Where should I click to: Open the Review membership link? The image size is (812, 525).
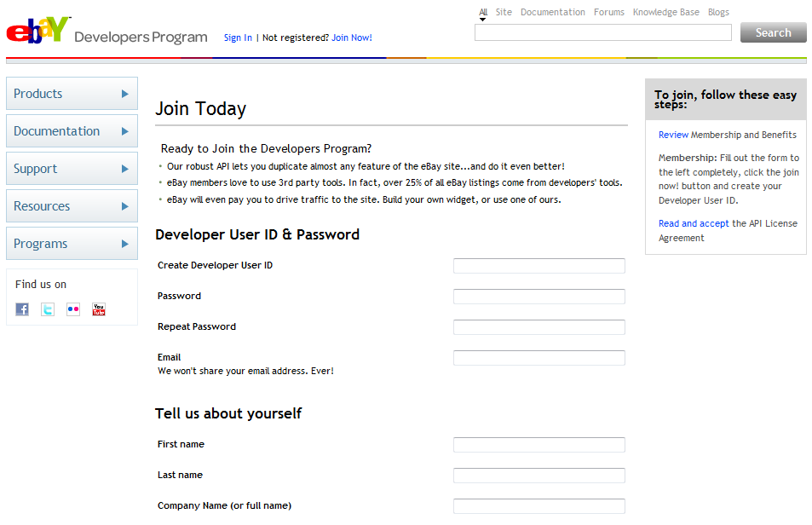pyautogui.click(x=673, y=135)
